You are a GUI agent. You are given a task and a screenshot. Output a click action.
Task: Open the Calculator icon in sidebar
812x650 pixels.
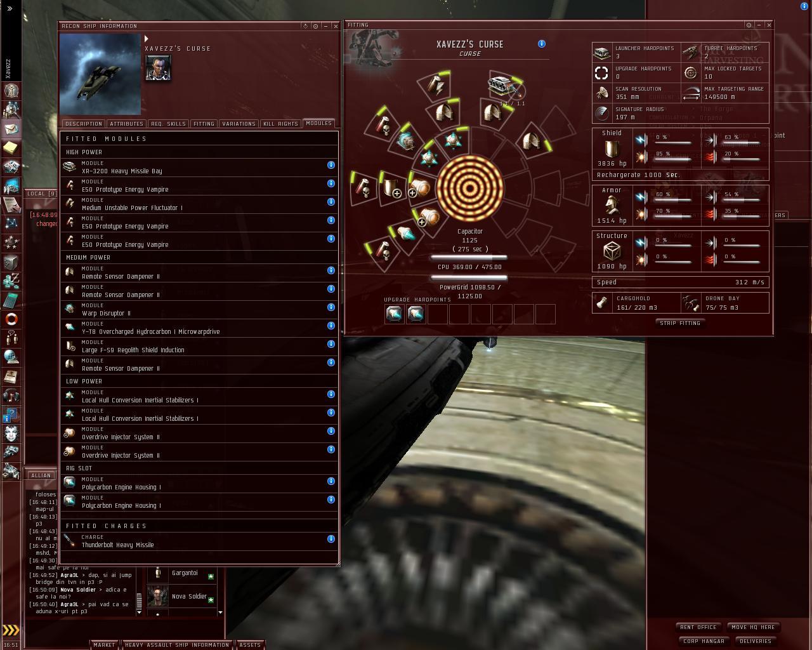[11, 300]
